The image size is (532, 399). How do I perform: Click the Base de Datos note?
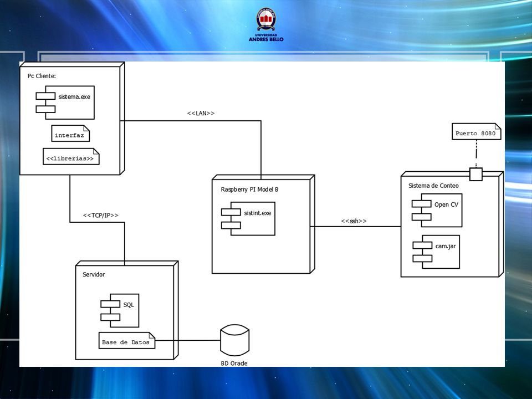point(127,340)
